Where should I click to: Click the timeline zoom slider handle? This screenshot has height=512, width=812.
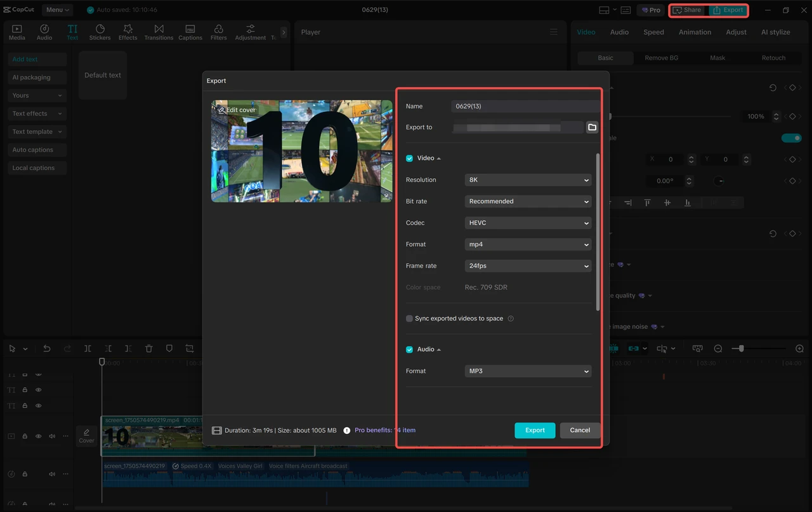[x=741, y=348]
